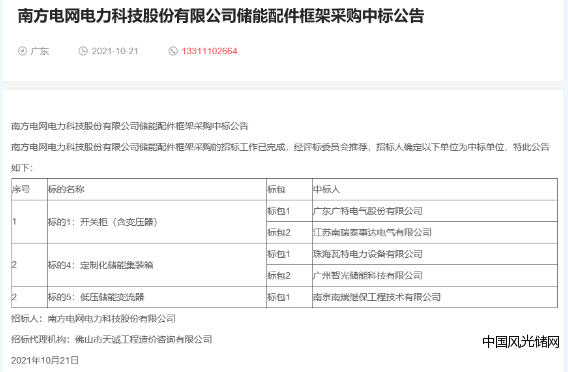568x372 pixels.
Task: Click the closing date 2021年10月21日
Action: [x=45, y=360]
